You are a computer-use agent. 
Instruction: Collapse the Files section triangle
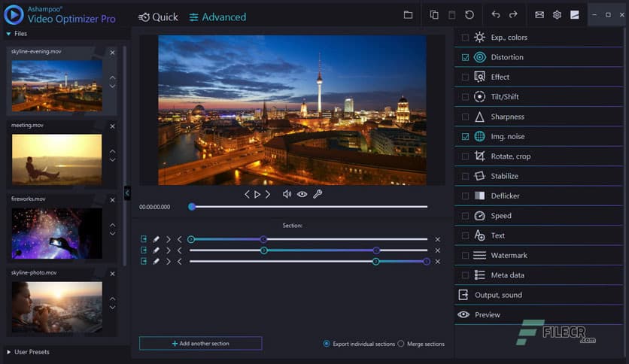tap(8, 34)
